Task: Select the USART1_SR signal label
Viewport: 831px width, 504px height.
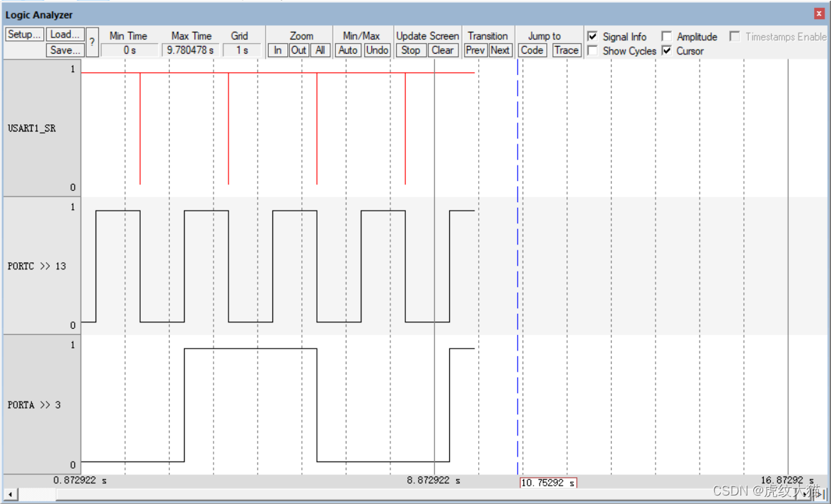Action: coord(32,128)
